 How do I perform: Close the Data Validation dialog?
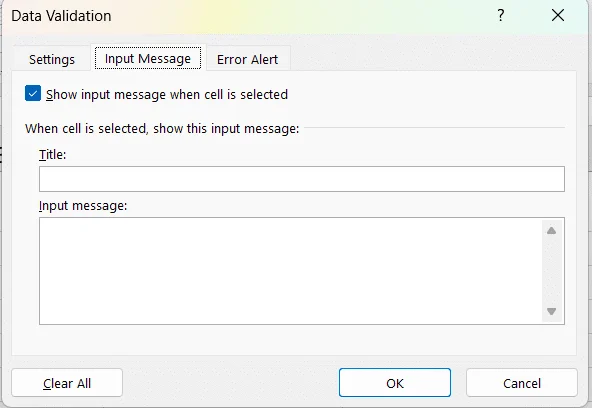(x=558, y=15)
